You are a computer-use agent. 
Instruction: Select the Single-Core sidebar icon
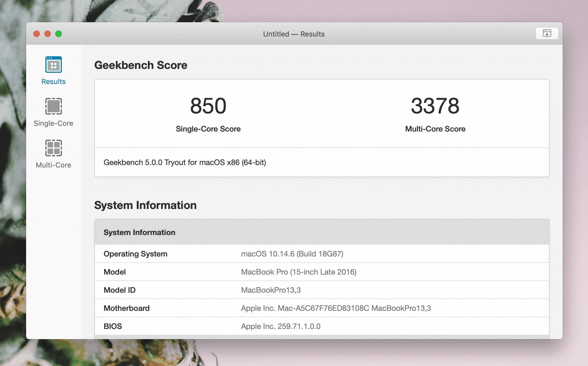click(53, 106)
